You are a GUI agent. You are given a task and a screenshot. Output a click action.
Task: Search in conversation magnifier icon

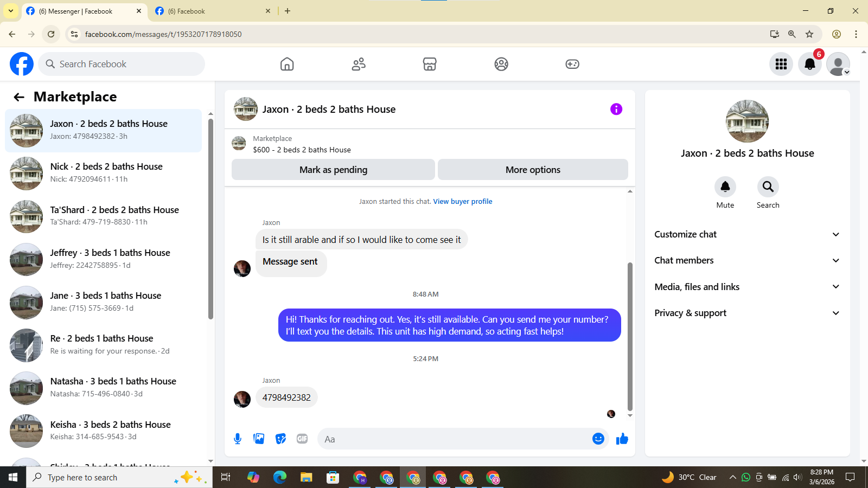click(768, 187)
